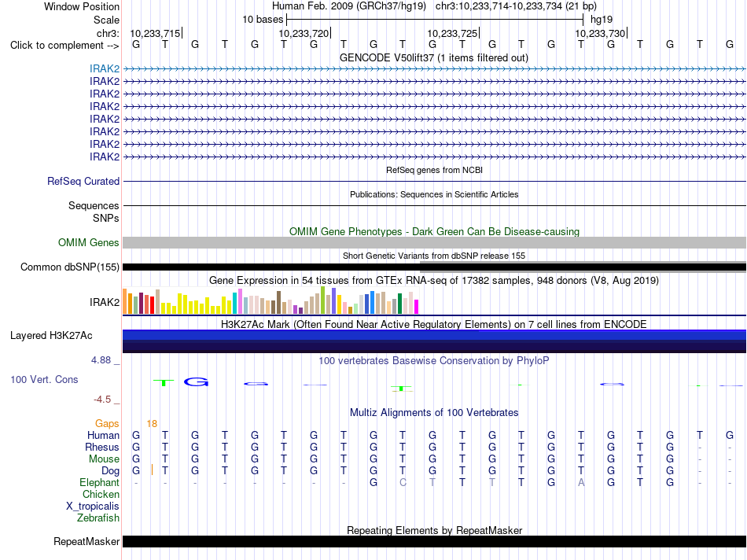Click the Human Feb. 2009 (GRCh37/hg19) position header
747x560 pixels.
[x=348, y=6]
